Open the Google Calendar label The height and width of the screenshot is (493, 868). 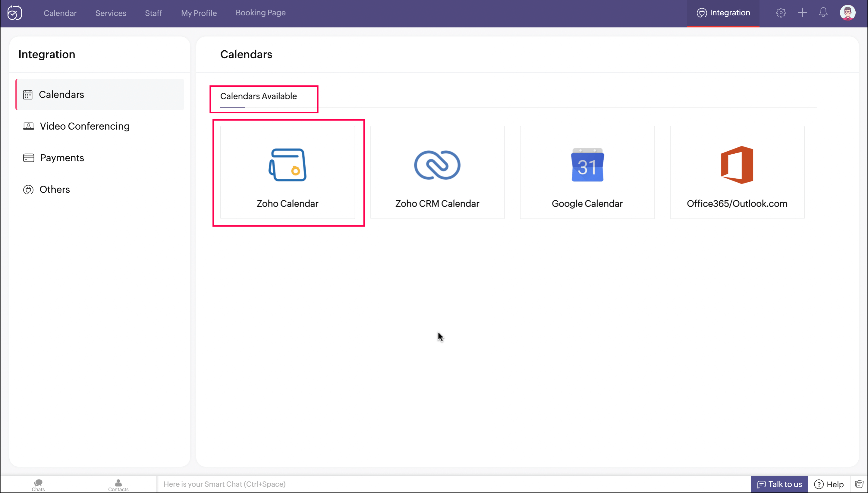coord(587,203)
